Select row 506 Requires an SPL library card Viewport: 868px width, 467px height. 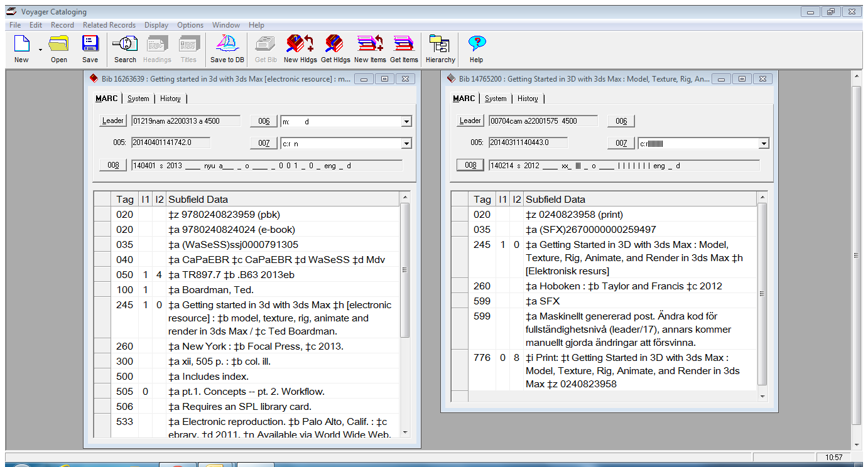(x=247, y=406)
